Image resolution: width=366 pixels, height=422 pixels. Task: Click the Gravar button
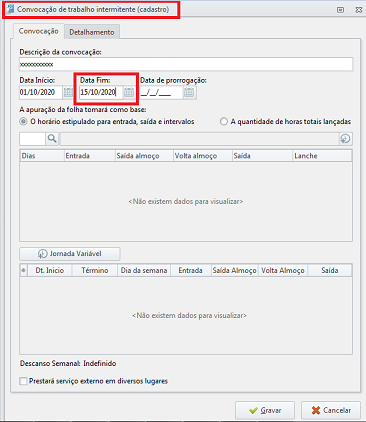pos(265,410)
